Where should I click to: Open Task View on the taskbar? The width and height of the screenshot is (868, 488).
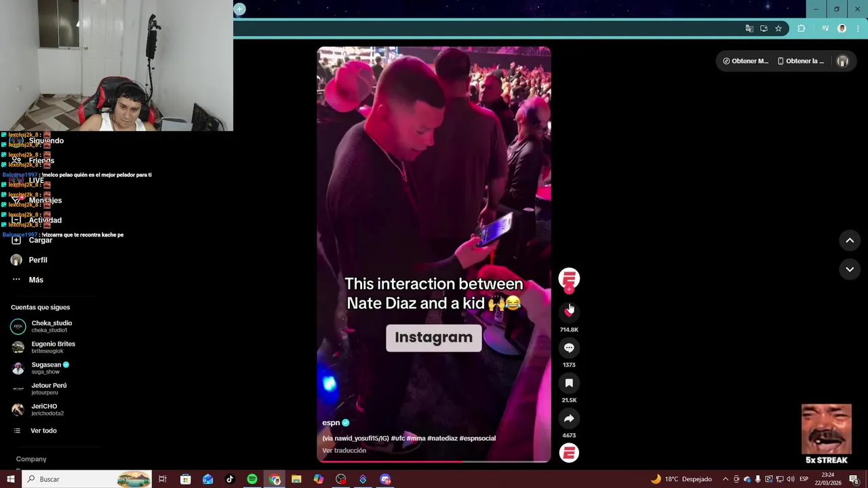pyautogui.click(x=163, y=479)
